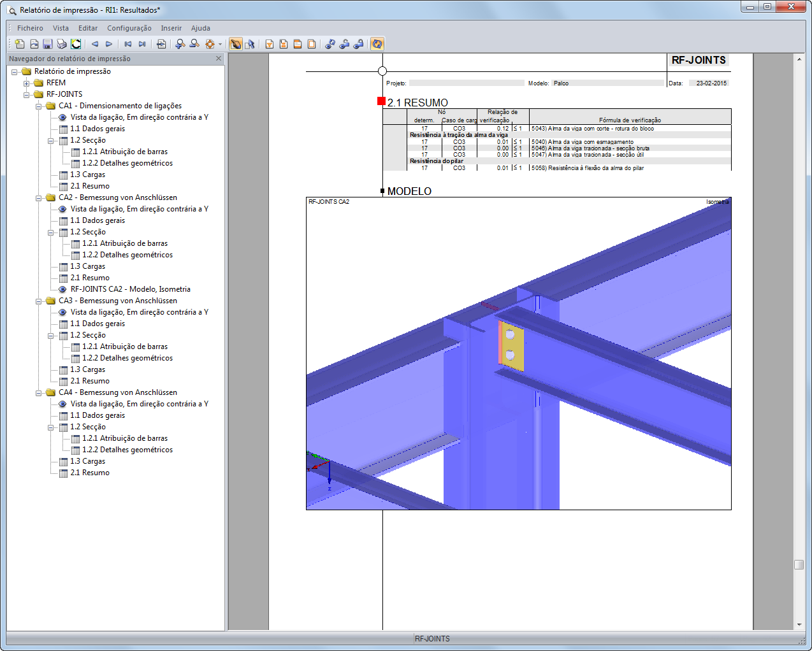
Task: Toggle the selection pointer mode icon
Action: (x=250, y=44)
